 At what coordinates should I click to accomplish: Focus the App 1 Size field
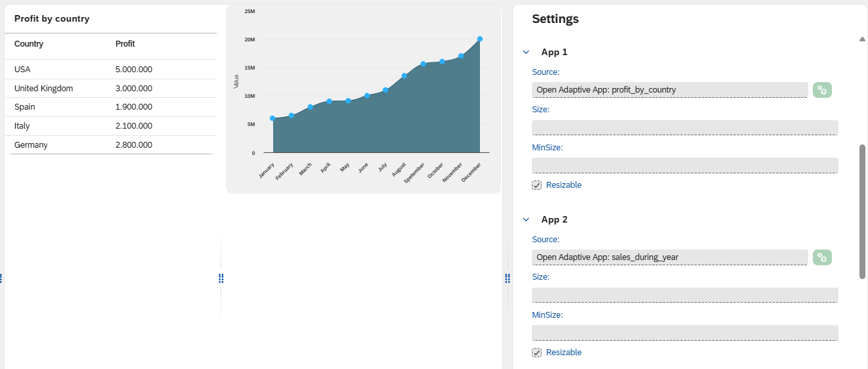point(685,127)
